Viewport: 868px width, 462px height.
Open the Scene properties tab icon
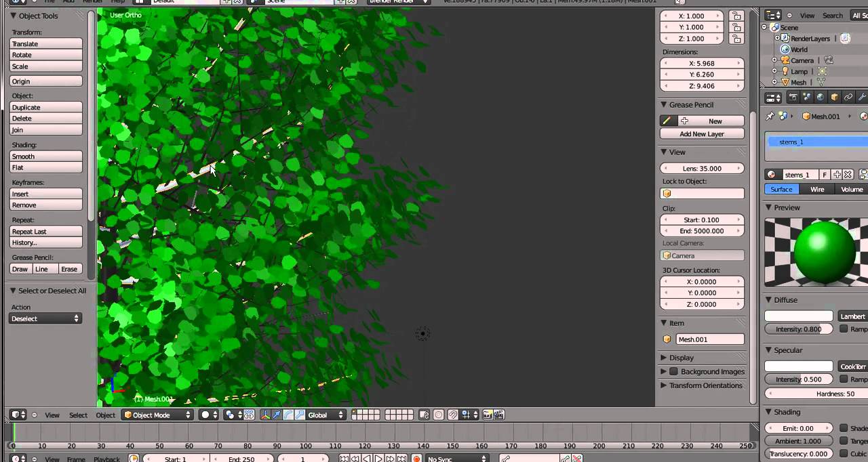pos(807,98)
